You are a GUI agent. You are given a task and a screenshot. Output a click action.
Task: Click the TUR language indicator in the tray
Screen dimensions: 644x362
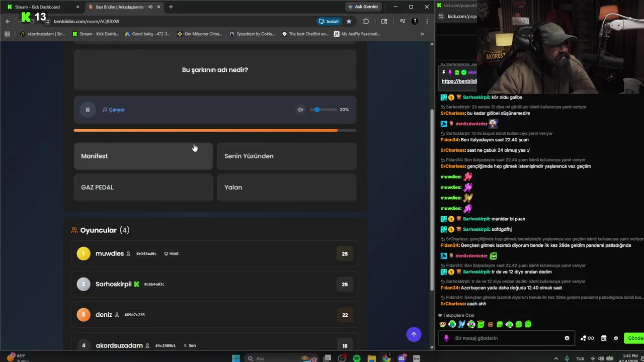coord(580,358)
